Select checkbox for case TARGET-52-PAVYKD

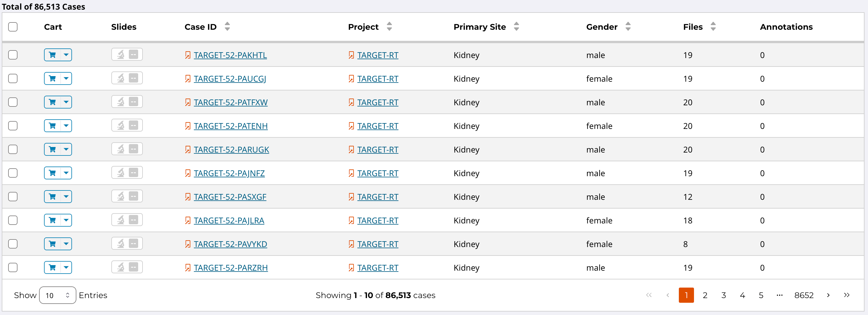click(13, 244)
